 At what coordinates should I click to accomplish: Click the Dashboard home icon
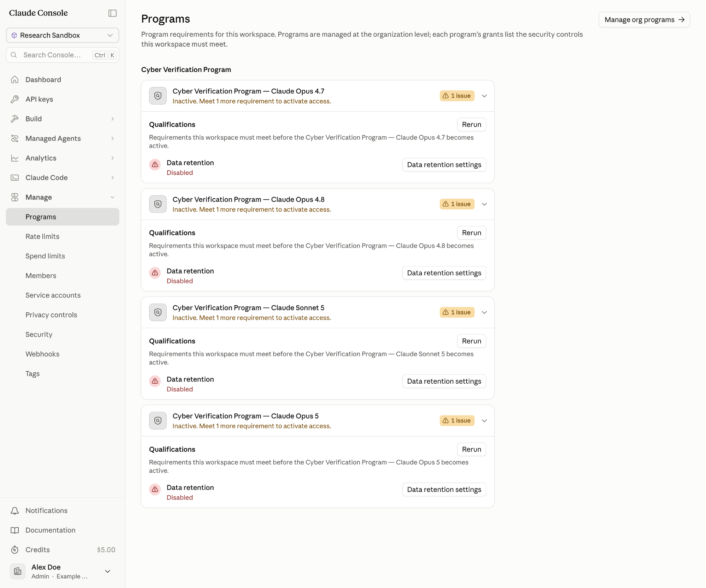[x=14, y=79]
